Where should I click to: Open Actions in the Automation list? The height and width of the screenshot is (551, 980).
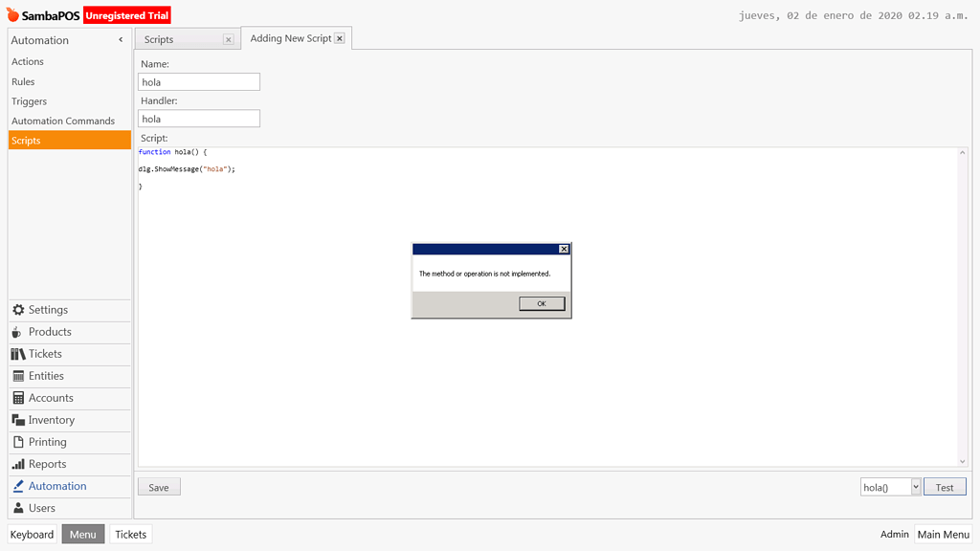pyautogui.click(x=27, y=60)
